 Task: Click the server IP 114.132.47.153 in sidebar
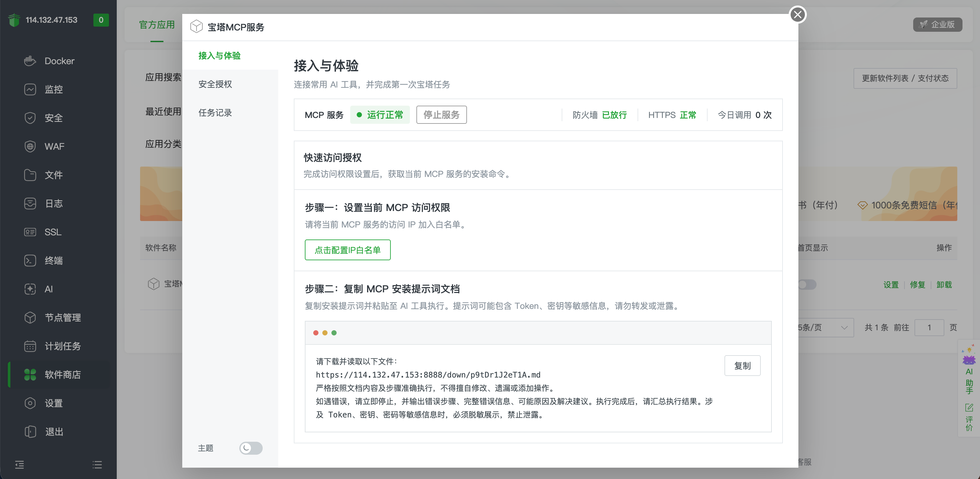click(51, 20)
